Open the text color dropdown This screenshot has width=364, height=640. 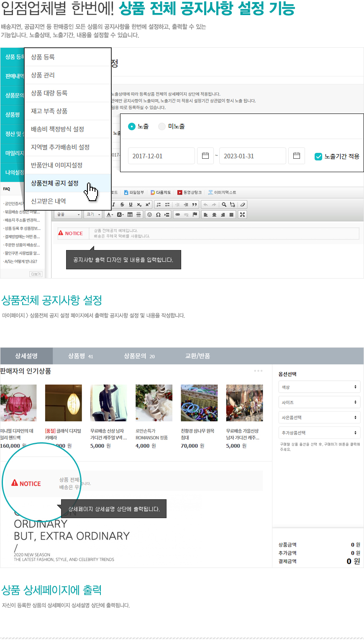click(110, 214)
